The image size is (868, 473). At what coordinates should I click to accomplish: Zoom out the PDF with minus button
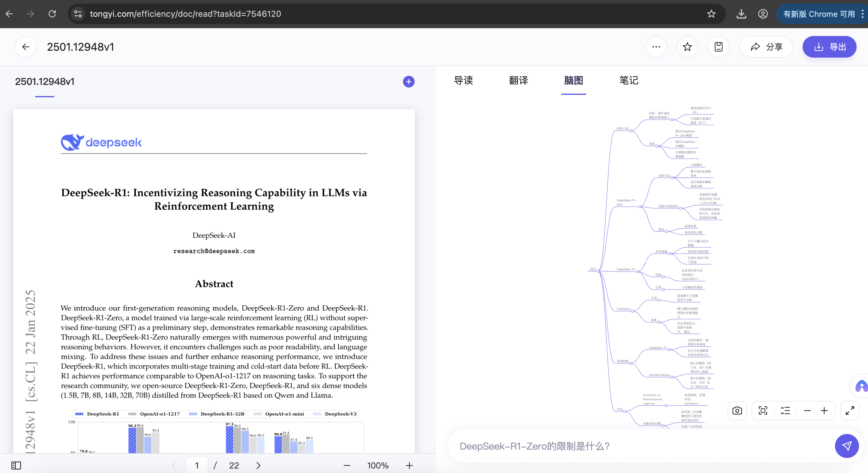tap(347, 465)
